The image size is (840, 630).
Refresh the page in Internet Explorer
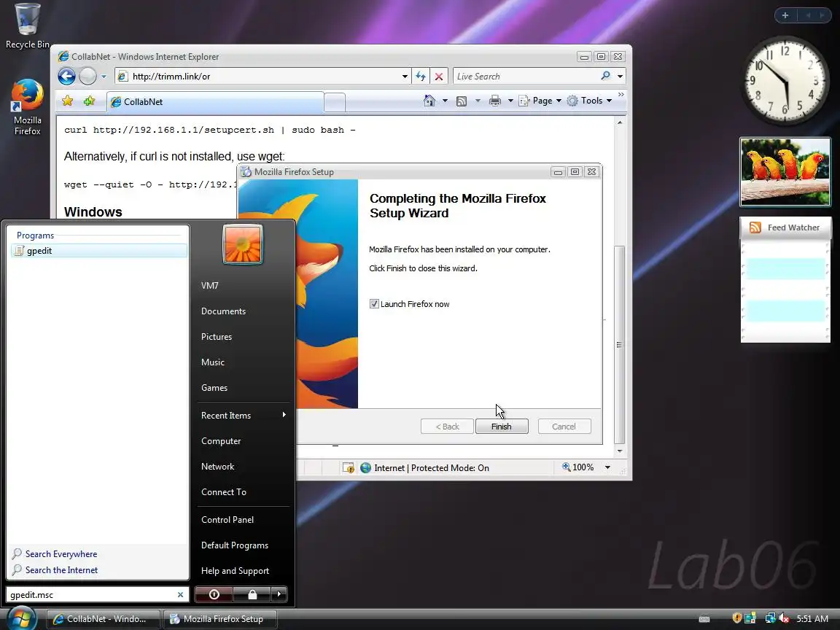(x=421, y=77)
